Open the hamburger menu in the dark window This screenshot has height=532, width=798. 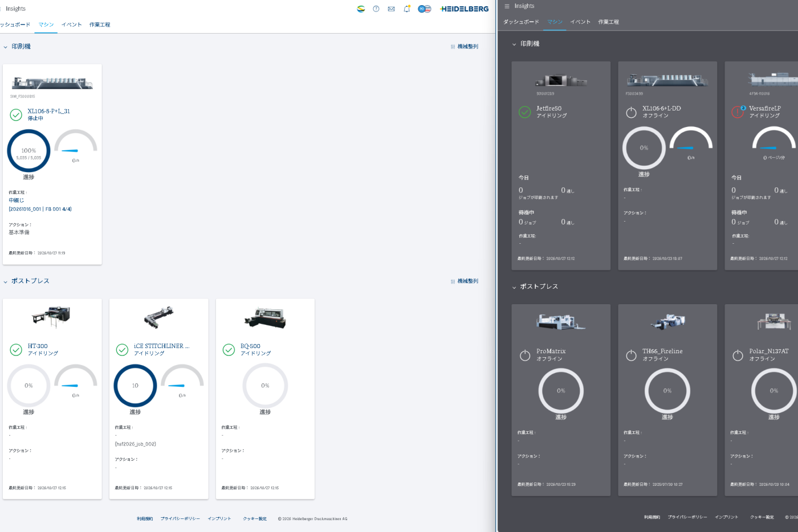507,6
